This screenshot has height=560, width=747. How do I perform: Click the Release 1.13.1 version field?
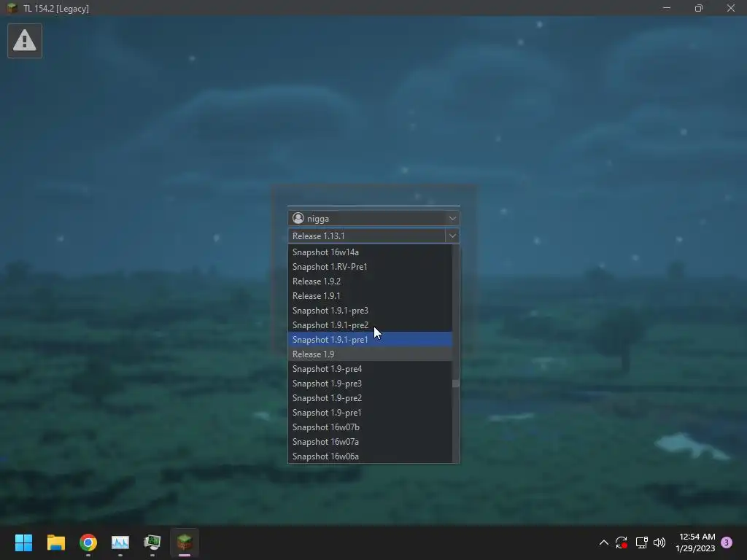click(x=367, y=236)
